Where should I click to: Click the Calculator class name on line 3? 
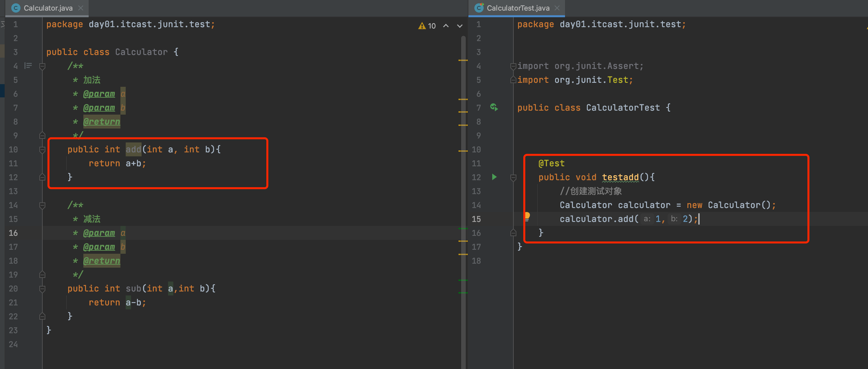pyautogui.click(x=141, y=52)
